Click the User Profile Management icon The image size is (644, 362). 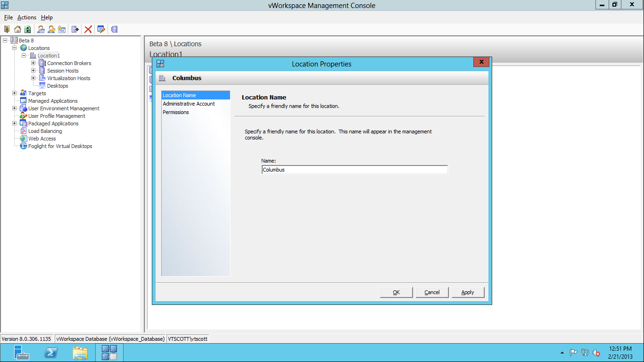click(24, 116)
